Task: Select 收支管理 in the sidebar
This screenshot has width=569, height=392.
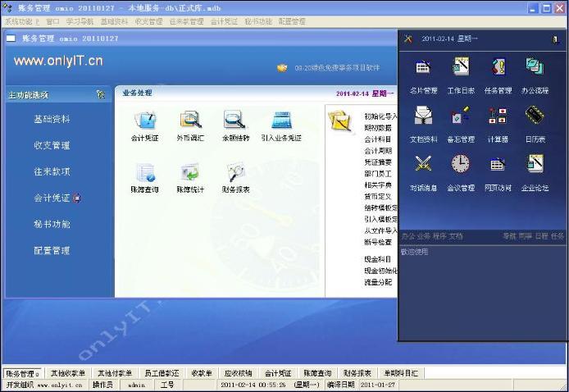Action: [x=52, y=145]
